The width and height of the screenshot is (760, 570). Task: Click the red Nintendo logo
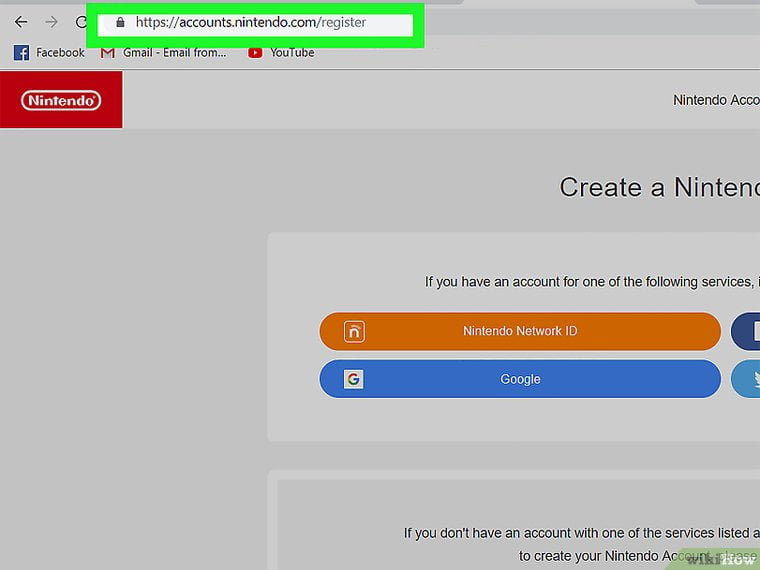click(61, 100)
